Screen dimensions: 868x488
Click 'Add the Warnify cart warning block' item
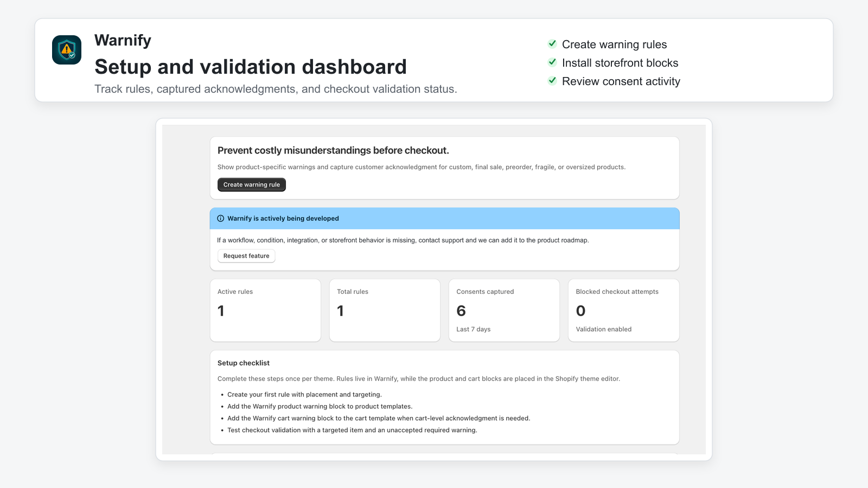[379, 419]
